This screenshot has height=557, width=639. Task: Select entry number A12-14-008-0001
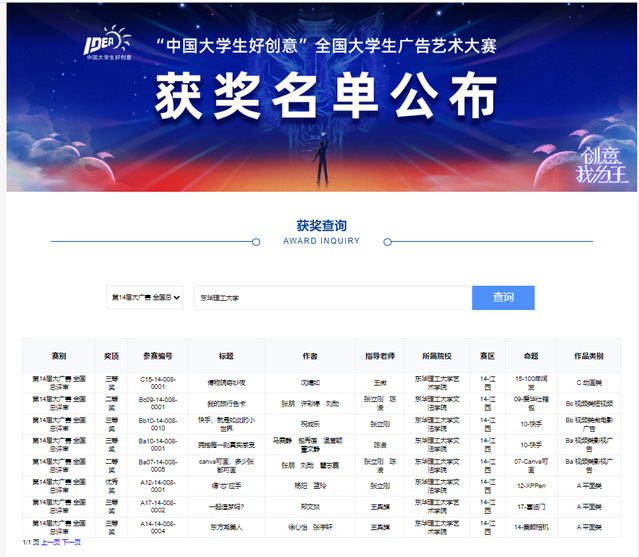(158, 484)
